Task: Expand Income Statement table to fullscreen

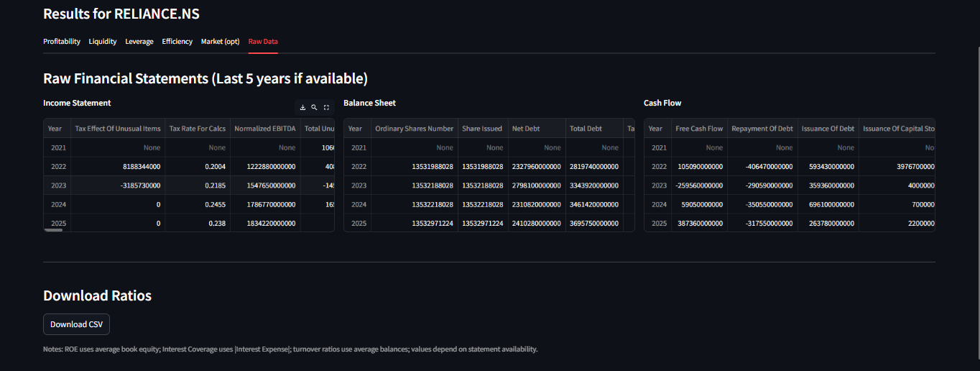Action: 326,107
